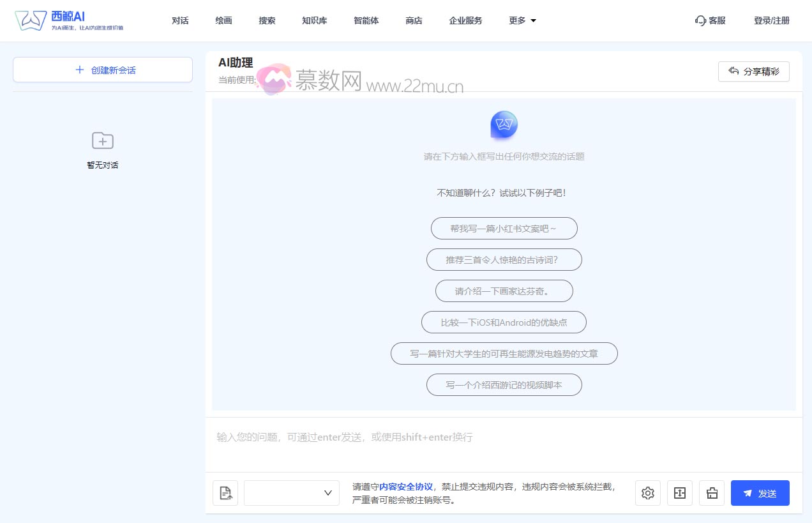The width and height of the screenshot is (812, 523).
Task: Select the 请介绍一下画家达芬奇 example prompt
Action: (504, 291)
